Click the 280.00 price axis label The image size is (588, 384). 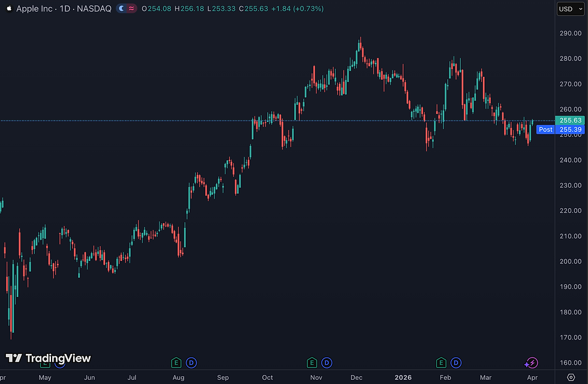[571, 59]
